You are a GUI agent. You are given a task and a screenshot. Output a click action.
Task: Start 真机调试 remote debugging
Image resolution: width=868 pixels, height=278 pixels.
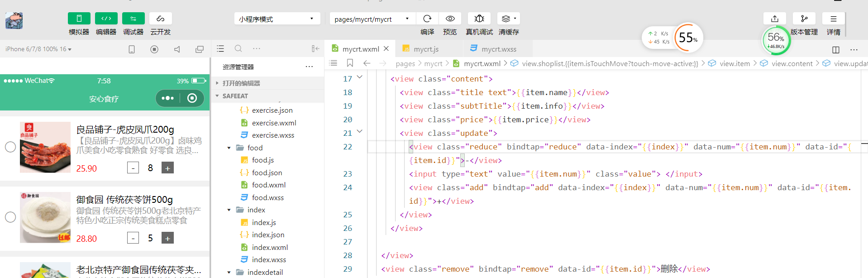(x=479, y=19)
